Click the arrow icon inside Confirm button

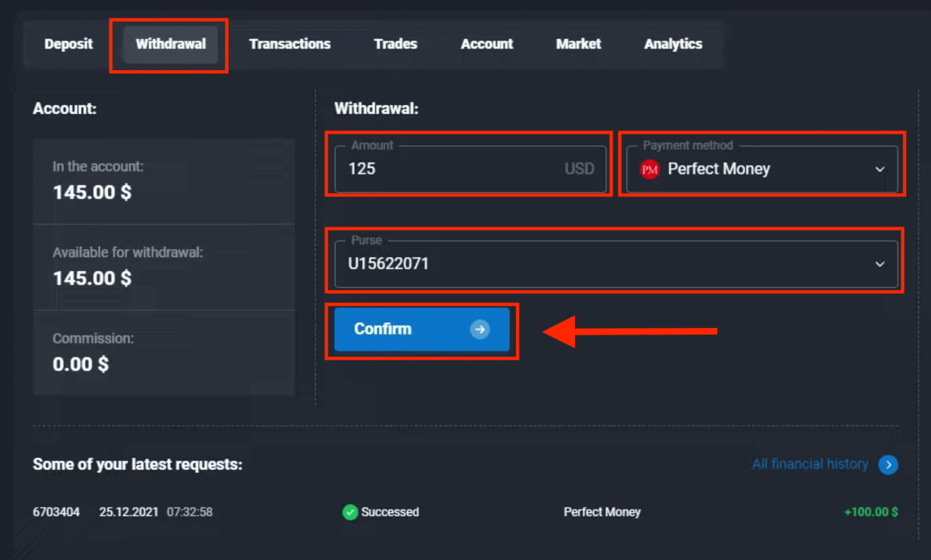coord(479,329)
